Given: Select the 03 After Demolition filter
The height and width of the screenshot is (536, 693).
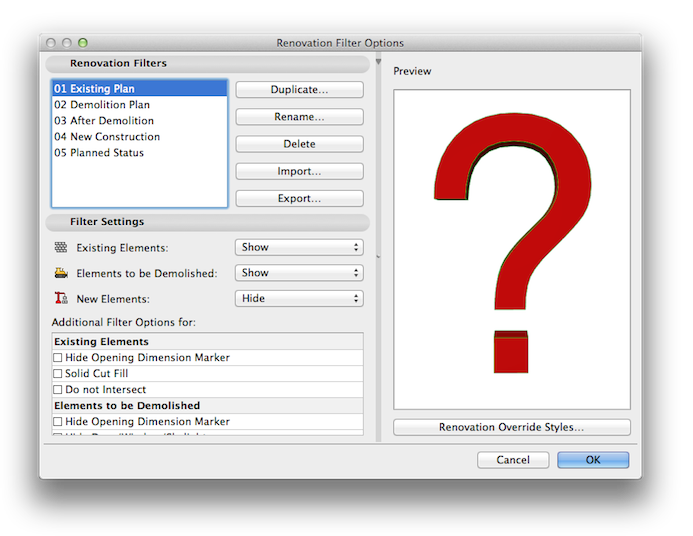Looking at the screenshot, I should pos(140,121).
